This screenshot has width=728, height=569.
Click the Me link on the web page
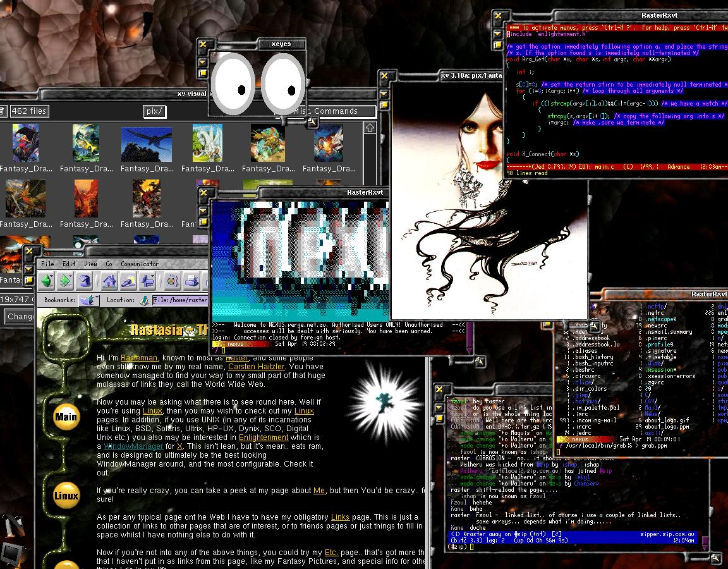(319, 491)
